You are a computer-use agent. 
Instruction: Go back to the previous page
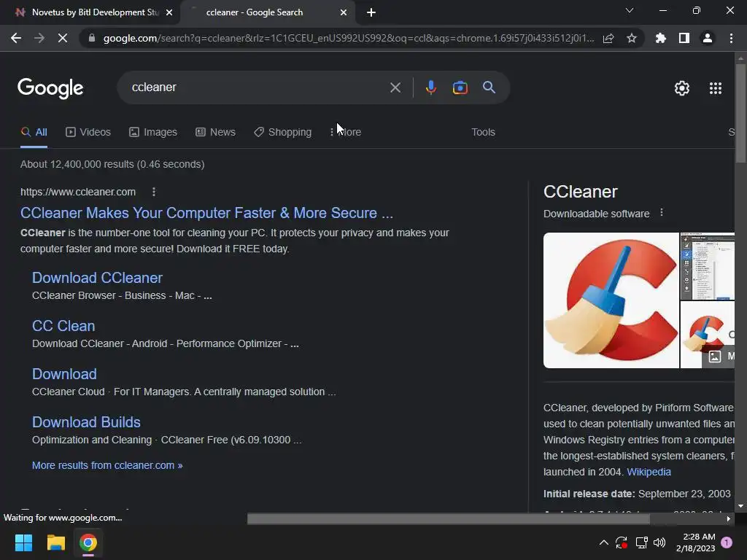(x=16, y=38)
